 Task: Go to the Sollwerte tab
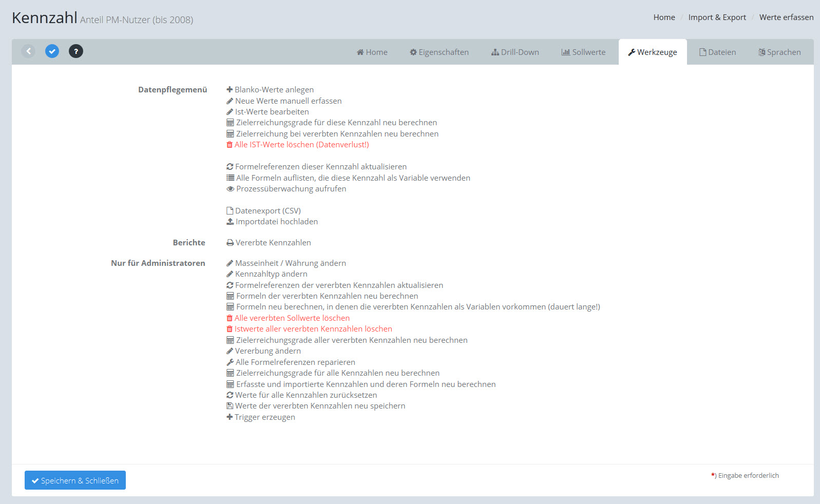[583, 52]
